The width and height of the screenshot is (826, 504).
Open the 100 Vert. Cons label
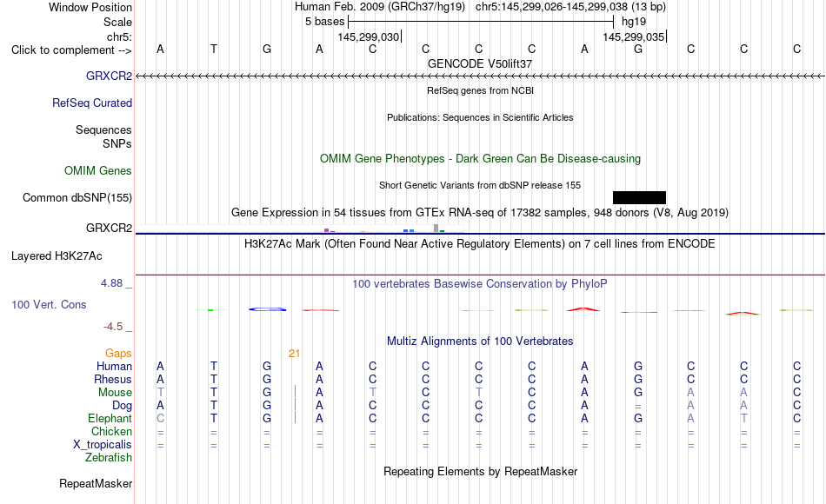pyautogui.click(x=49, y=304)
